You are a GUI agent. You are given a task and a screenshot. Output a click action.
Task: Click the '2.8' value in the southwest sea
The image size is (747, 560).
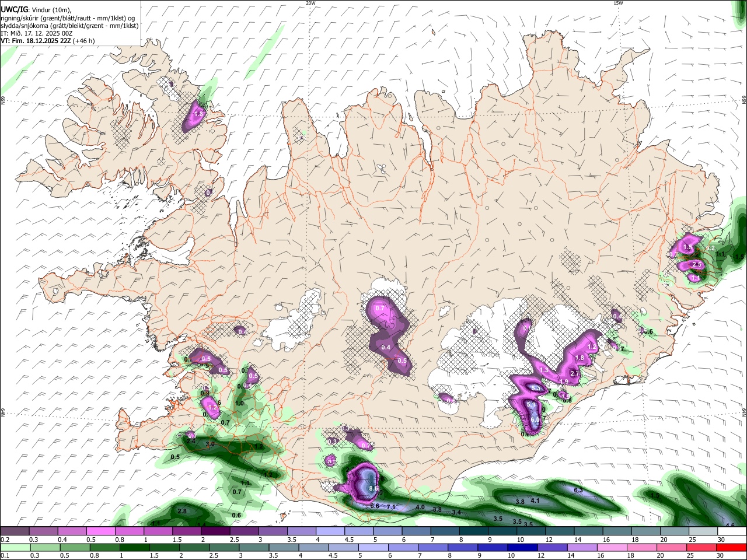[181, 511]
